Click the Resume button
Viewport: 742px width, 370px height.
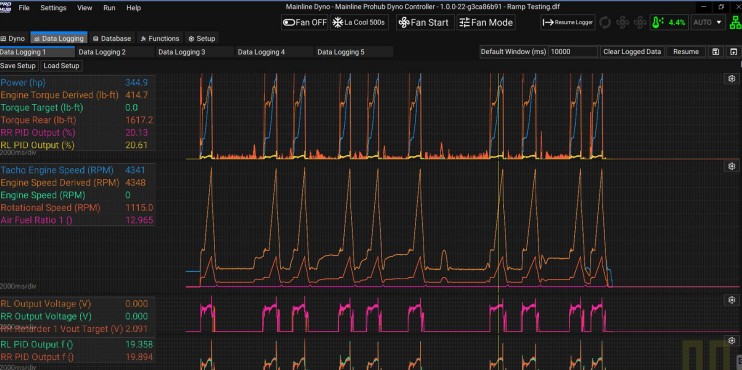pos(686,52)
